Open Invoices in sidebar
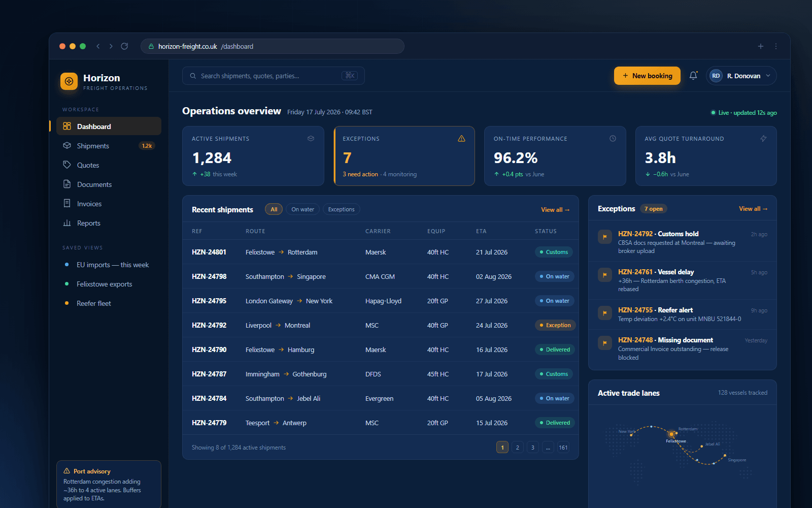812x508 pixels. coord(109,204)
